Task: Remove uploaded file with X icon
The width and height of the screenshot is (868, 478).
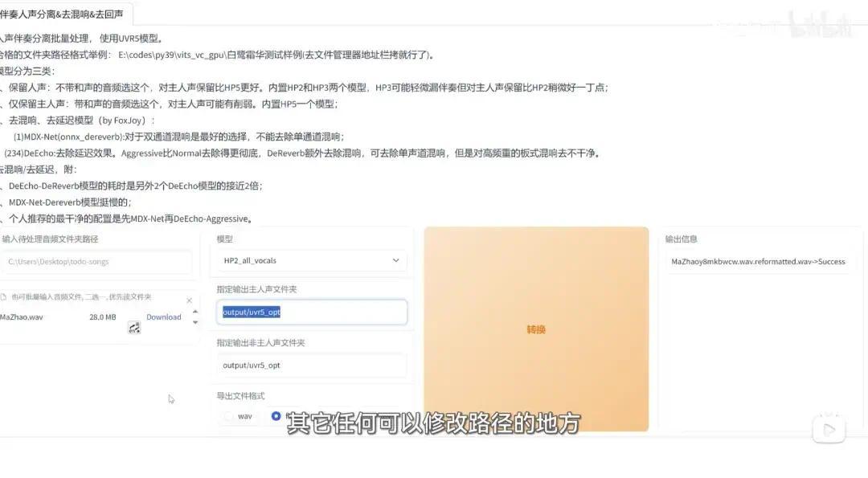Action: click(x=190, y=300)
